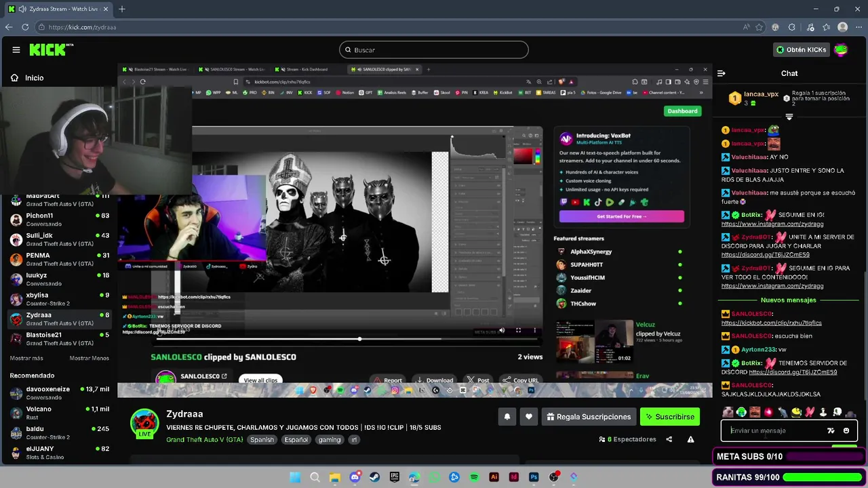Open the discord.gg/T6jJZCmE59 link under TENEMOS SERVIDOR
Screen dimensions: 868x488
(x=793, y=372)
